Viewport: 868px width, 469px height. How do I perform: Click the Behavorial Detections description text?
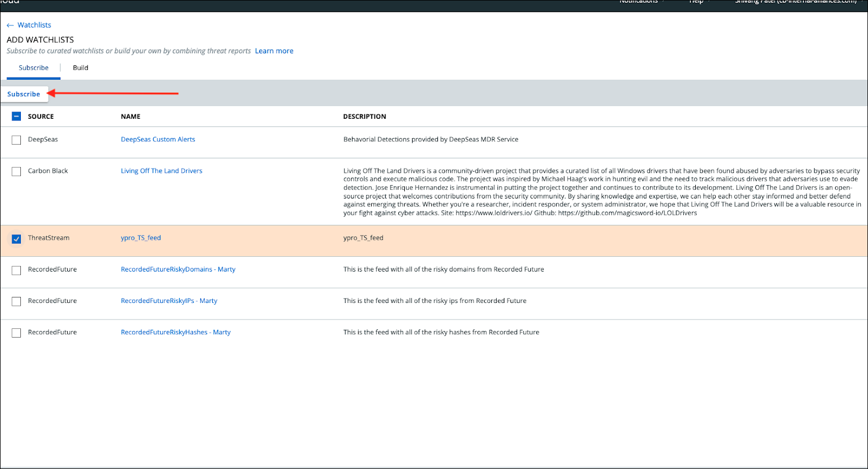pos(431,140)
